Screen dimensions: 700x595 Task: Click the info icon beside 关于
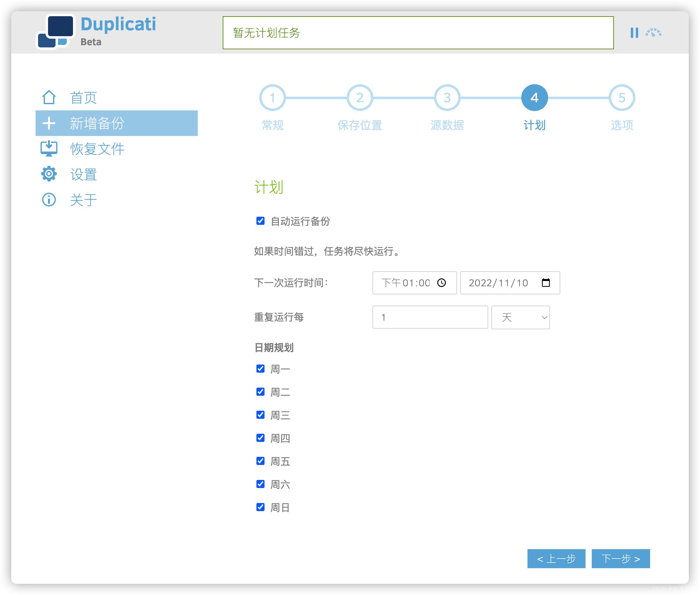(x=49, y=200)
